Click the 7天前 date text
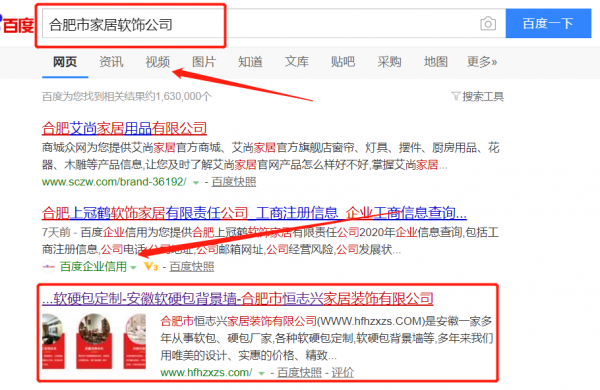 tap(56, 232)
